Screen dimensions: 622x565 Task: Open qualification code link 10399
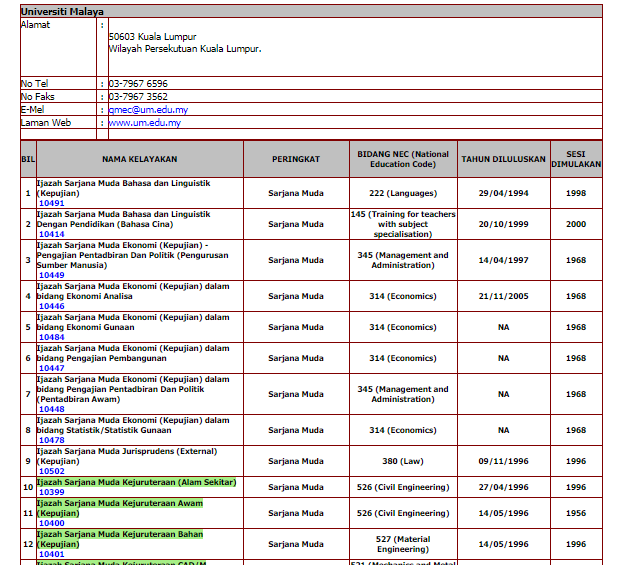tap(52, 492)
